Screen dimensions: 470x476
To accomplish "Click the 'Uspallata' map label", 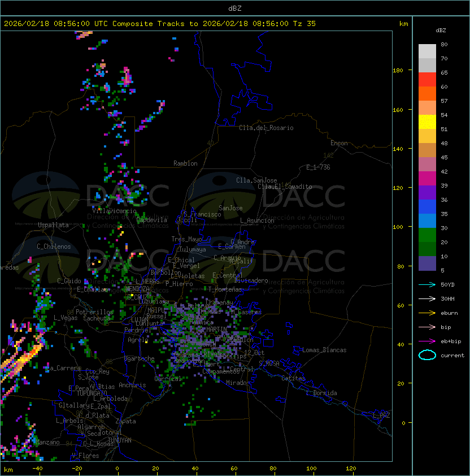I will [54, 225].
